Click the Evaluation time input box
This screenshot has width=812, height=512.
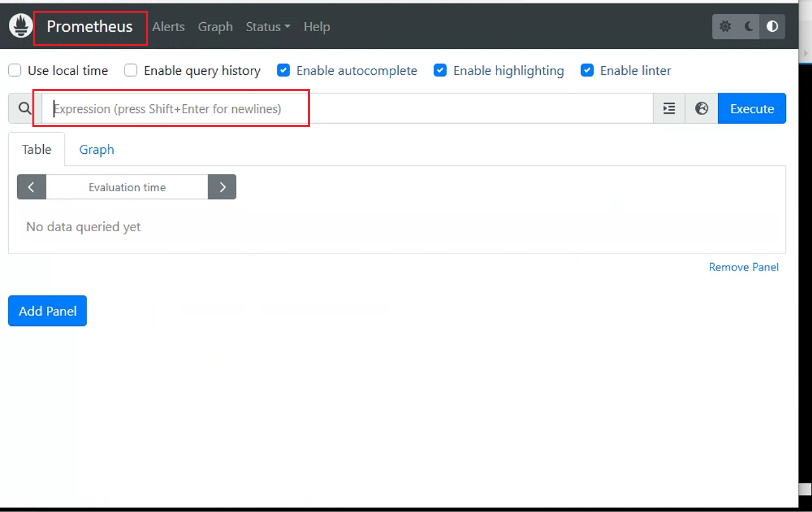tap(127, 187)
